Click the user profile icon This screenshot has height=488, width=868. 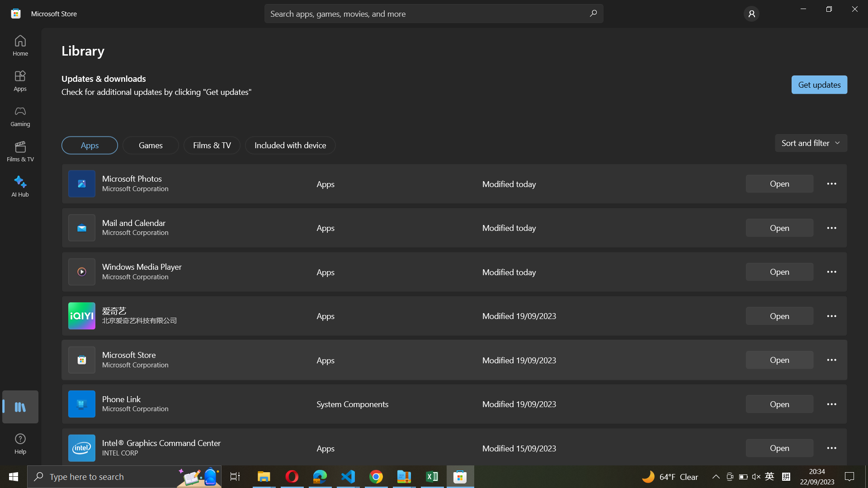coord(751,14)
